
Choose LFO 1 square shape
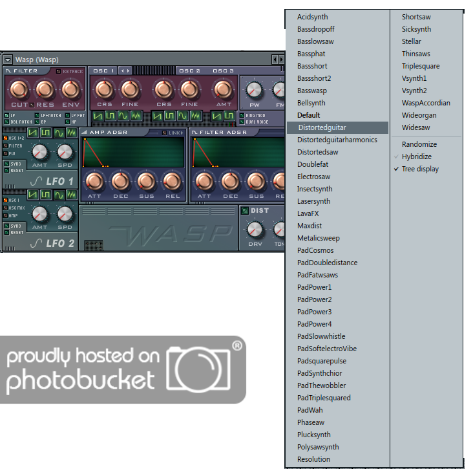45,133
